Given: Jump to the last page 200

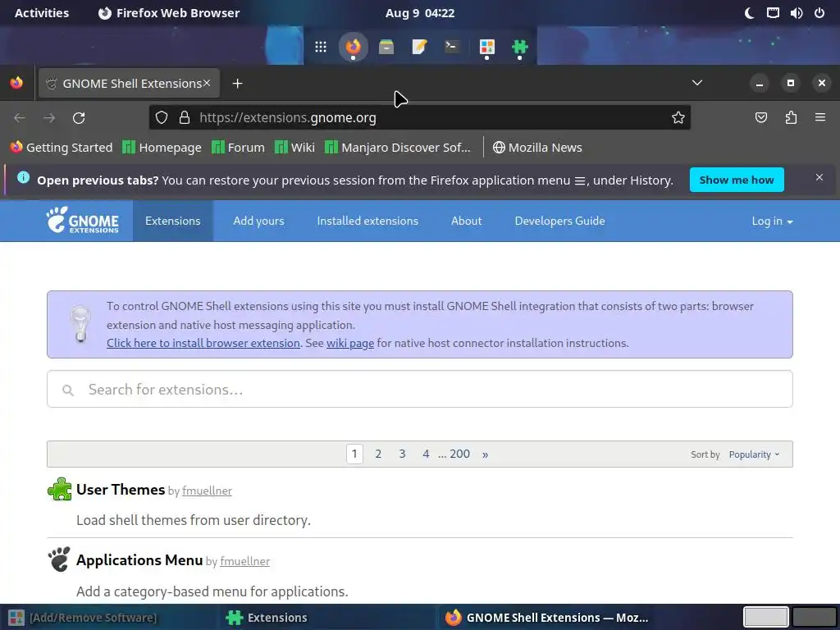Looking at the screenshot, I should 459,454.
